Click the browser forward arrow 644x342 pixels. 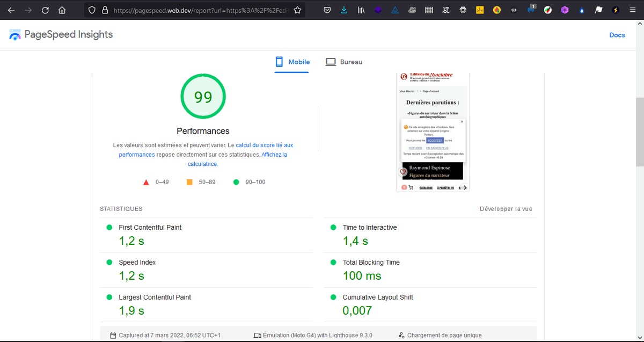pos(28,10)
